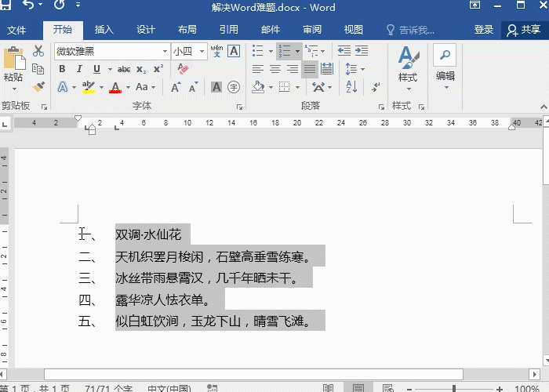
Task: Clear all formatting eraser icon
Action: pyautogui.click(x=183, y=69)
